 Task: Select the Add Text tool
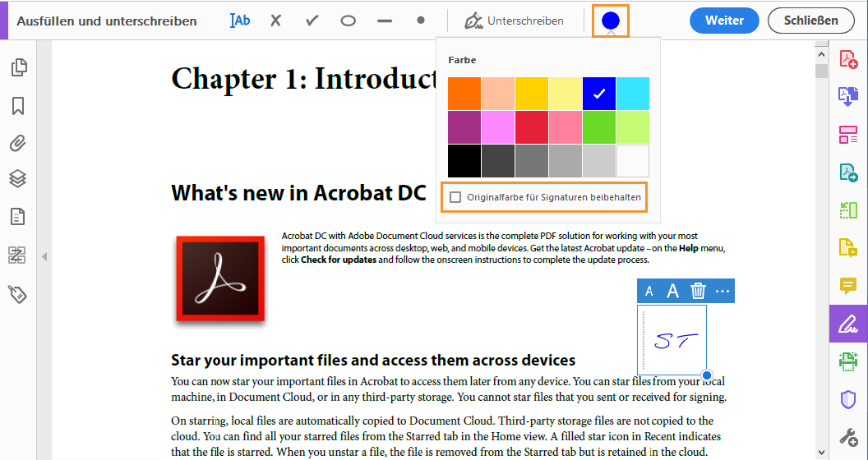coord(240,21)
